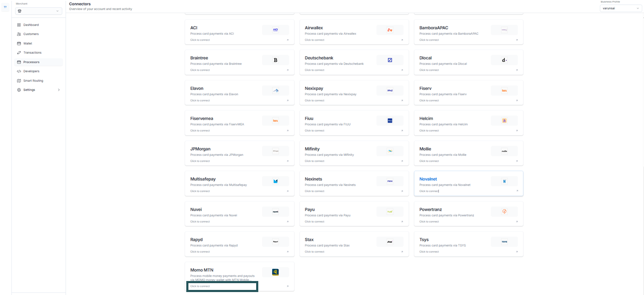Click the Novalnet logo icon
Screen dimensions: 644x295
[x=504, y=181]
